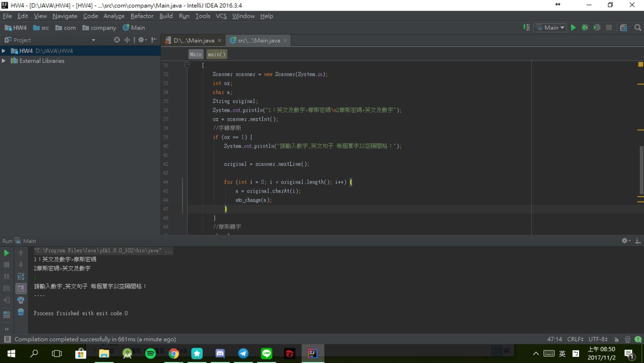Open the Project Structure dialog icon
The width and height of the screenshot is (644, 363).
pyautogui.click(x=624, y=28)
